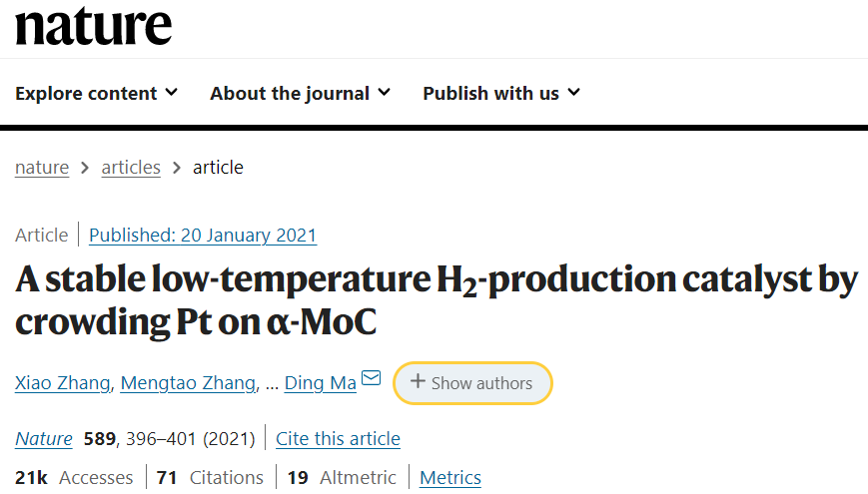Open the Publish with us dropdown
868x494 pixels.
click(501, 93)
